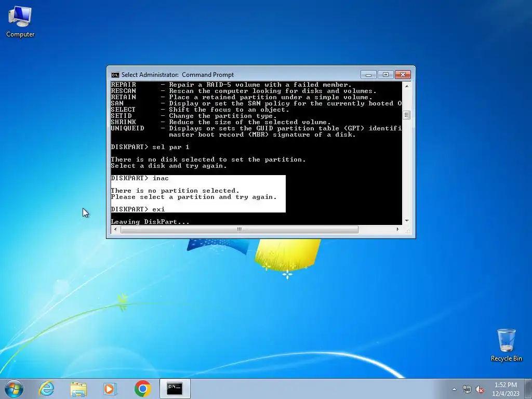Viewport: 532px width, 399px height.
Task: Maximize the Command Prompt window
Action: [385, 75]
